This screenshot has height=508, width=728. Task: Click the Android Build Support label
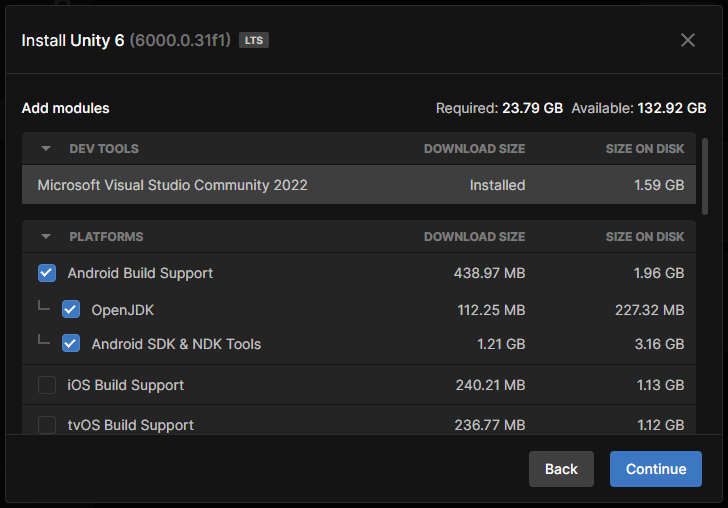tap(140, 273)
